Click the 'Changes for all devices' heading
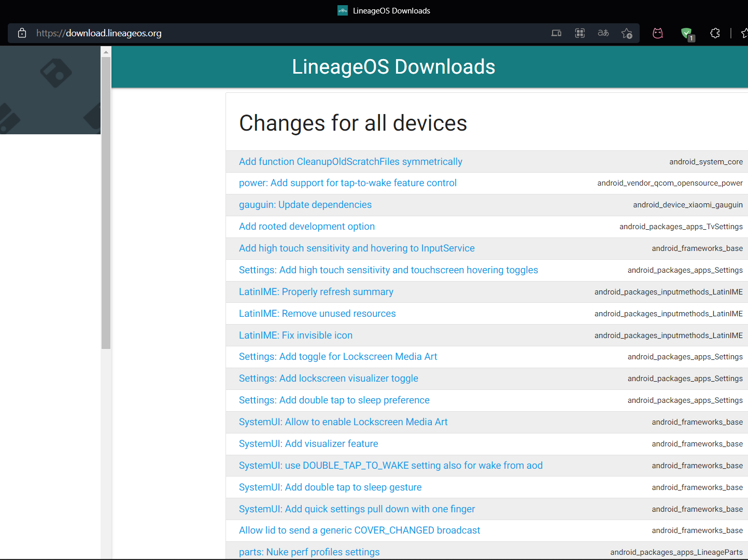 click(x=353, y=123)
